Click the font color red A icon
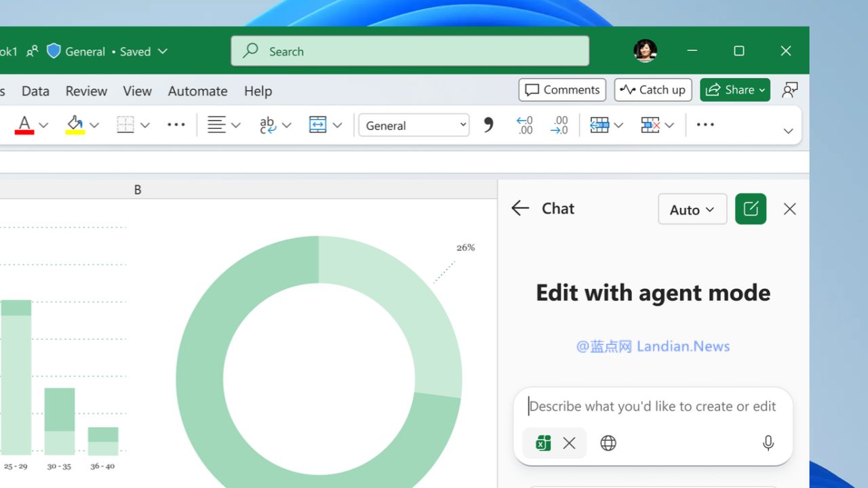 [24, 125]
